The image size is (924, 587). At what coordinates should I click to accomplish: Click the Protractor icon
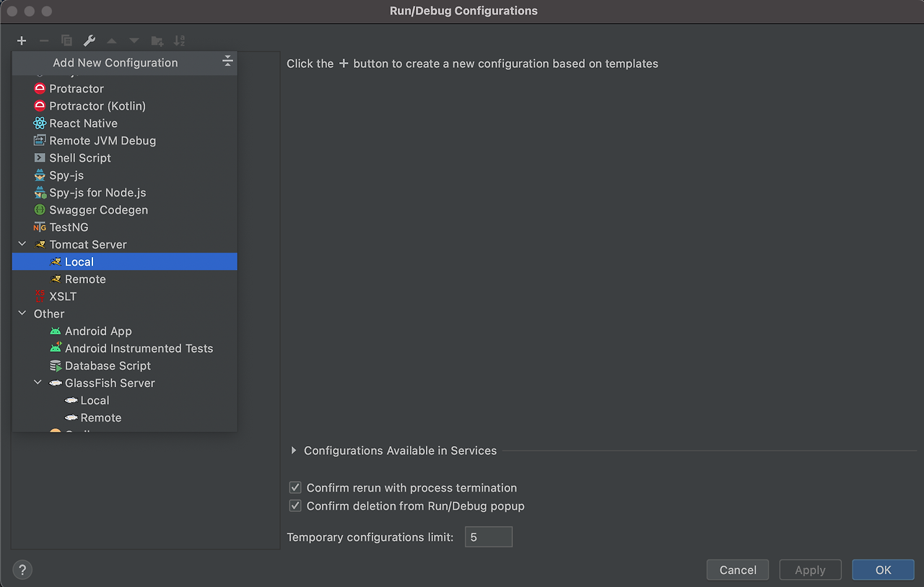40,89
